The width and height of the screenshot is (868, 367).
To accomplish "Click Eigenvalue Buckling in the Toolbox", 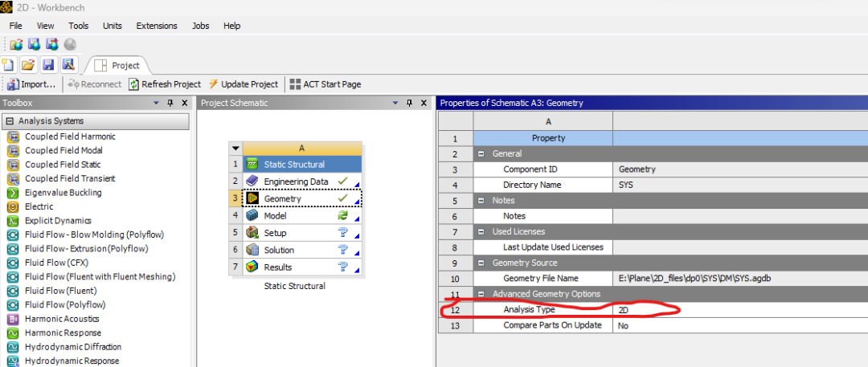I will tap(63, 193).
